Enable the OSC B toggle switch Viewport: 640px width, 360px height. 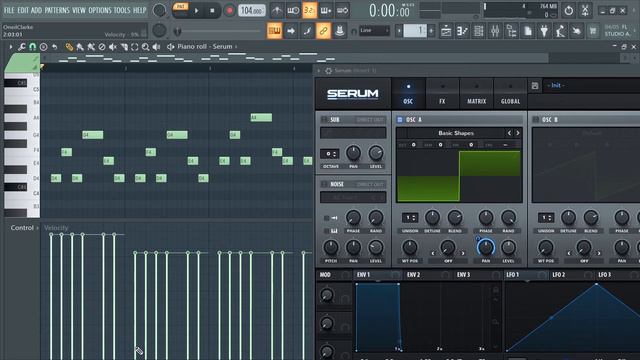[536, 120]
